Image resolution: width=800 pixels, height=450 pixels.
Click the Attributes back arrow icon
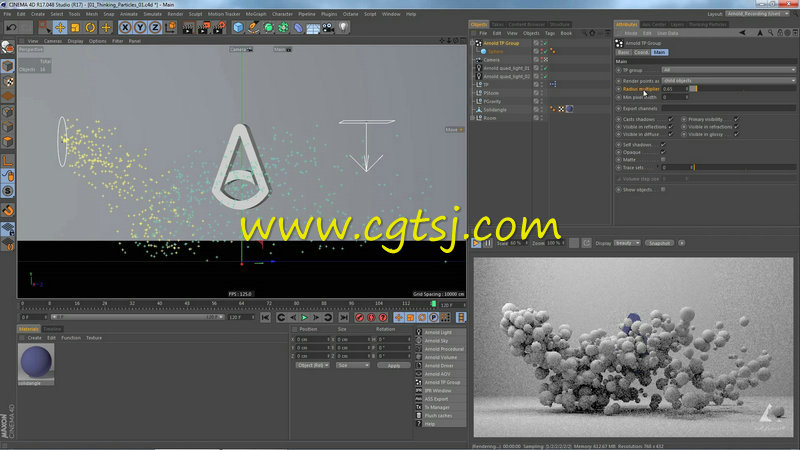pos(742,33)
